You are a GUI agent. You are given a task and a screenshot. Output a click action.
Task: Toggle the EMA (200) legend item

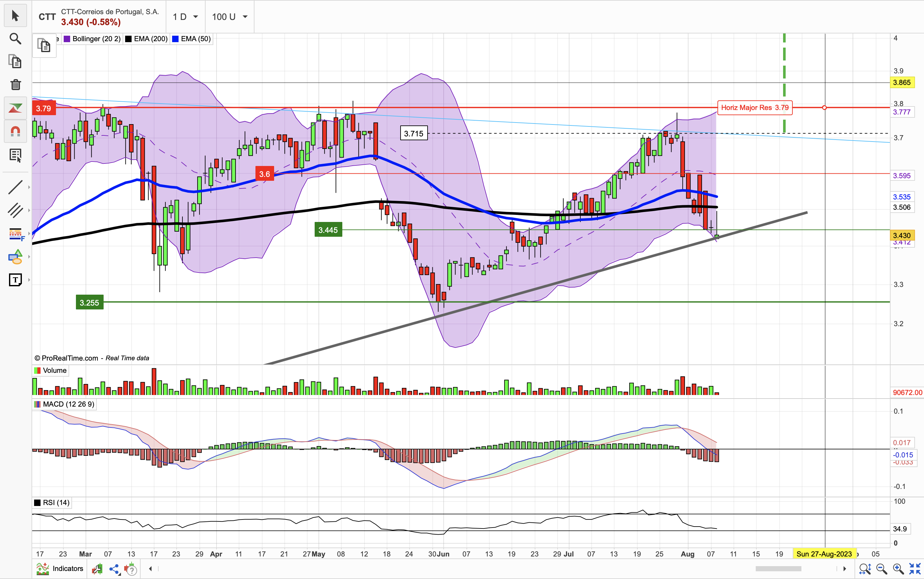[x=147, y=39]
